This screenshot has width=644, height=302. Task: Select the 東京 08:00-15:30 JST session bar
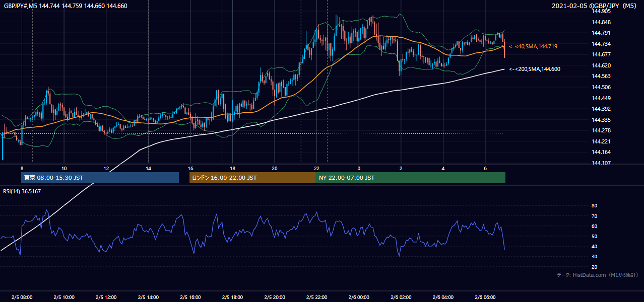tap(100, 178)
